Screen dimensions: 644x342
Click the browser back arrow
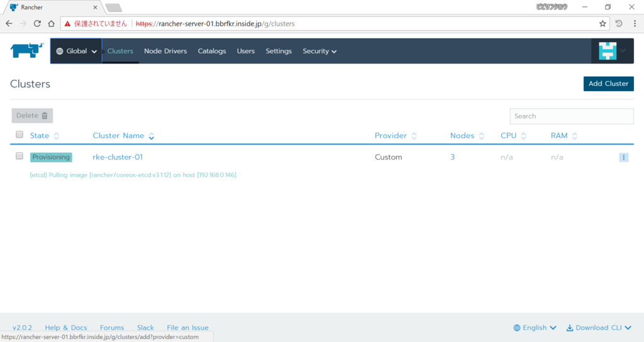coord(9,23)
